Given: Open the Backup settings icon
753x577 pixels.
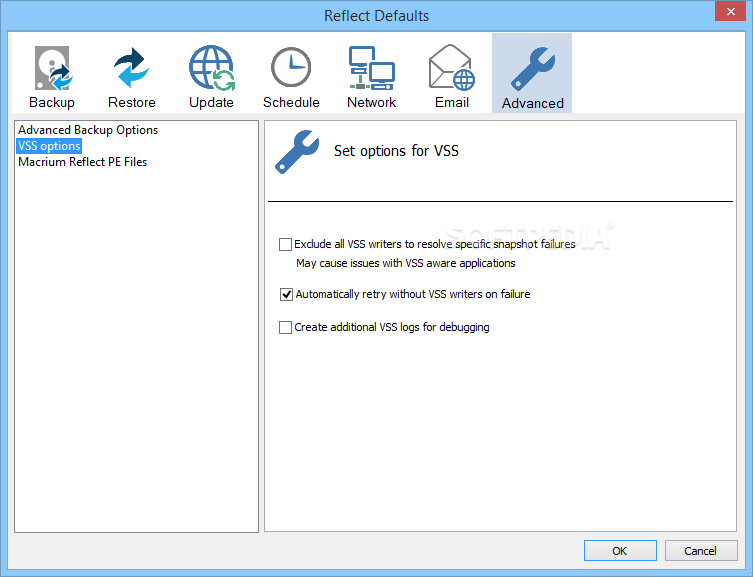Looking at the screenshot, I should (52, 69).
